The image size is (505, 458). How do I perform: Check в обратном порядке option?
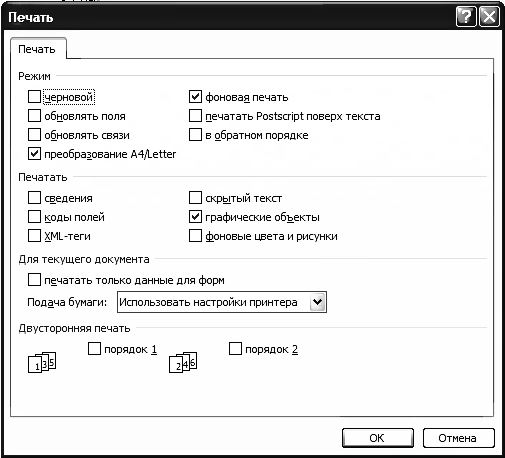pos(195,135)
